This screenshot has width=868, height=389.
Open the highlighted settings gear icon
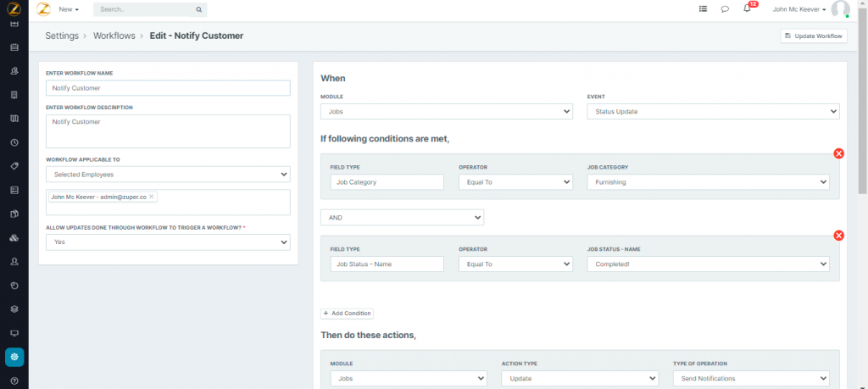[x=14, y=357]
